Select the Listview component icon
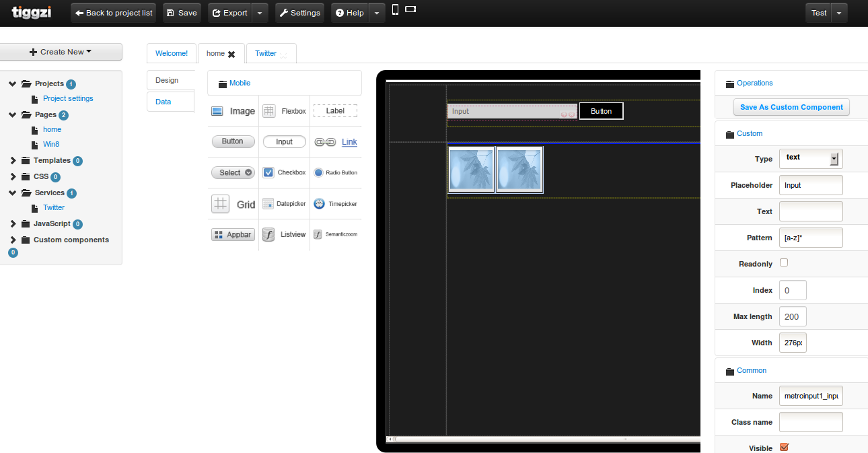The height and width of the screenshot is (453, 868). click(268, 234)
